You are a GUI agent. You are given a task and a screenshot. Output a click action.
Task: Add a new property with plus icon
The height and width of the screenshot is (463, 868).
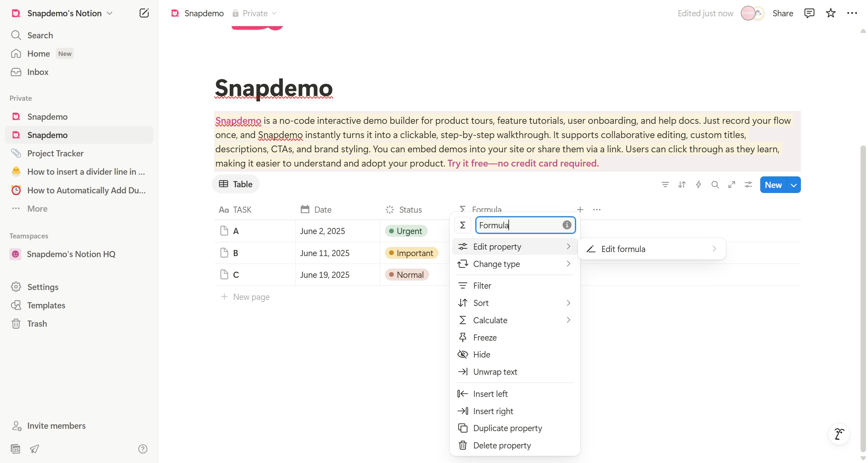point(580,210)
